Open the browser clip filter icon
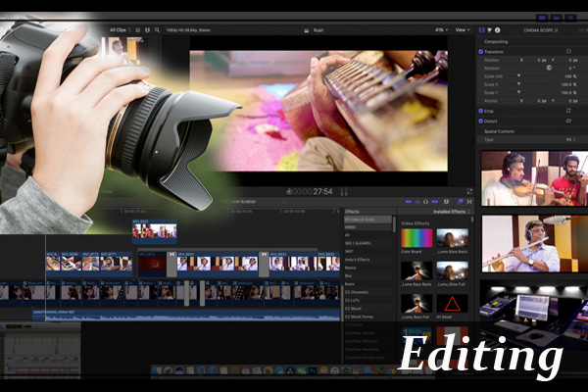The width and height of the screenshot is (588, 392). click(147, 30)
